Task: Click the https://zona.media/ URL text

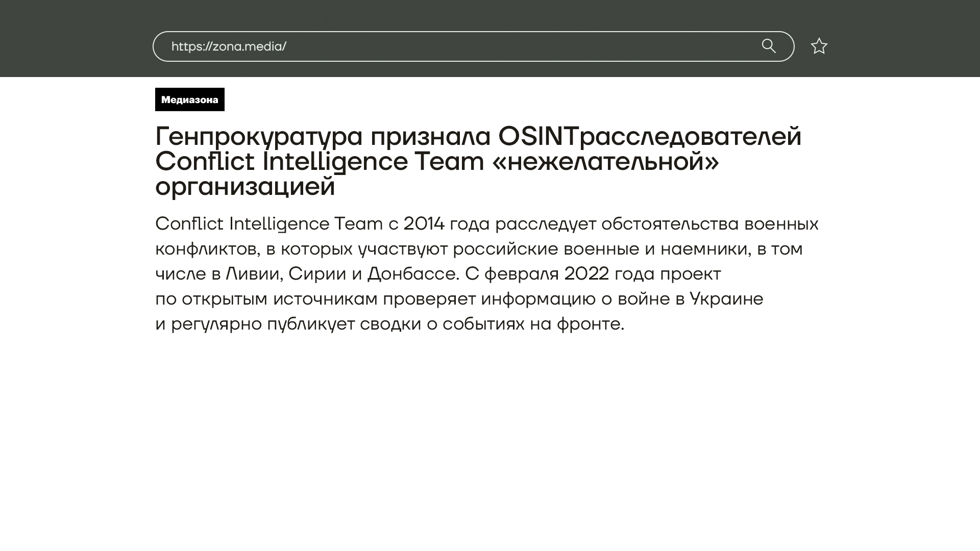Action: tap(229, 46)
